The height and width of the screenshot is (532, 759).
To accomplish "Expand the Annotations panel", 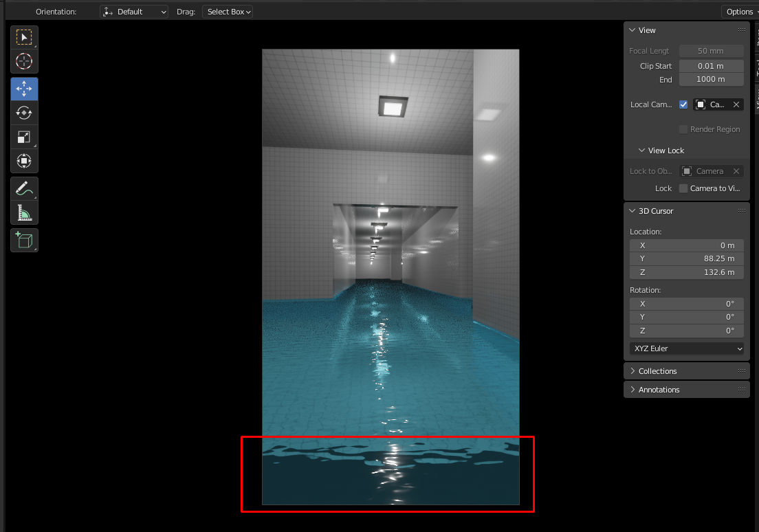I will click(x=632, y=389).
